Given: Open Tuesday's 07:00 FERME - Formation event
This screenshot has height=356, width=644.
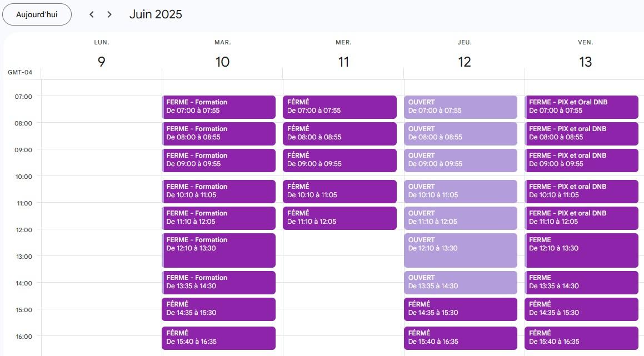Looking at the screenshot, I should coord(218,107).
